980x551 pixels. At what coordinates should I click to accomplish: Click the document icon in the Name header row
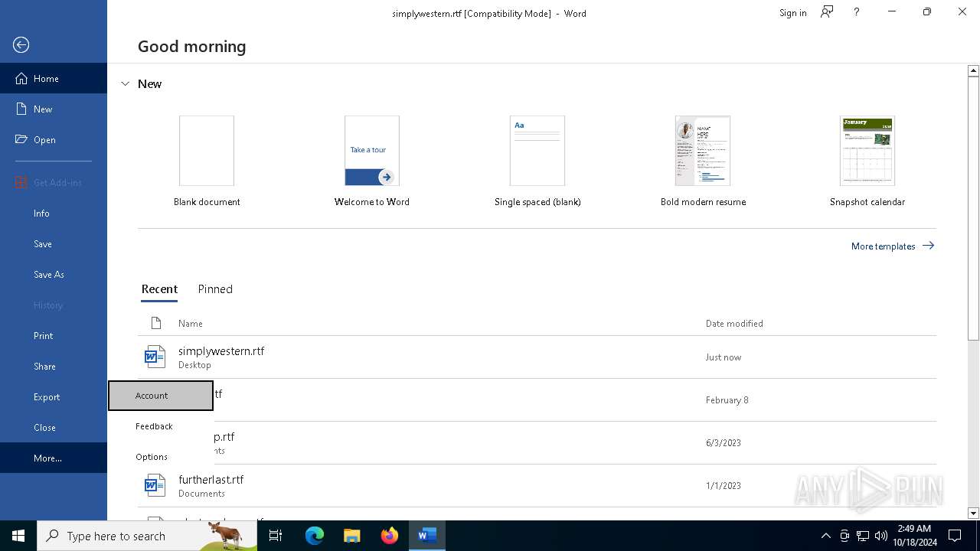pyautogui.click(x=156, y=323)
